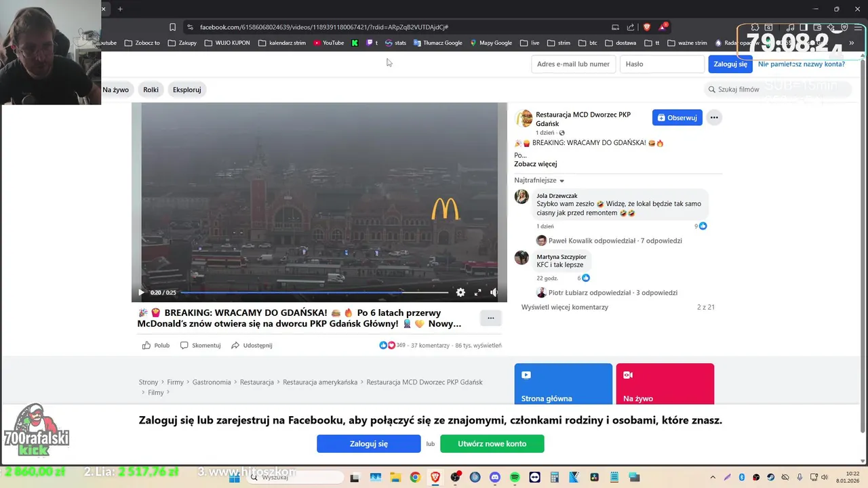Seek along the video progress bar

[314, 293]
